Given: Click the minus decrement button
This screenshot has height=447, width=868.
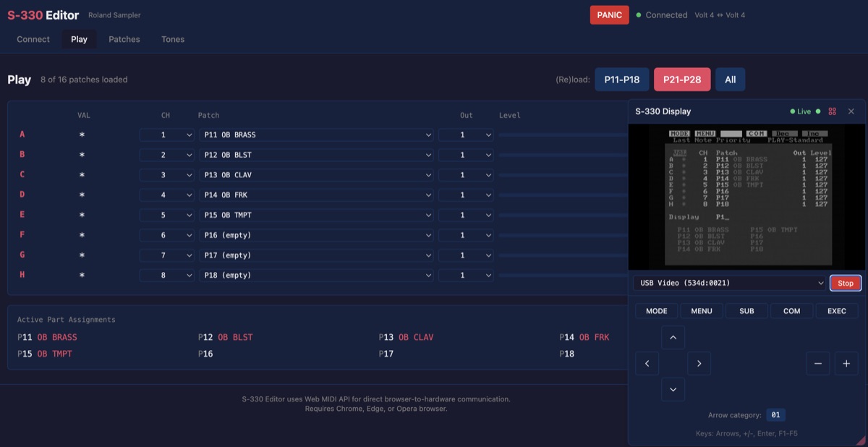Looking at the screenshot, I should pyautogui.click(x=817, y=363).
